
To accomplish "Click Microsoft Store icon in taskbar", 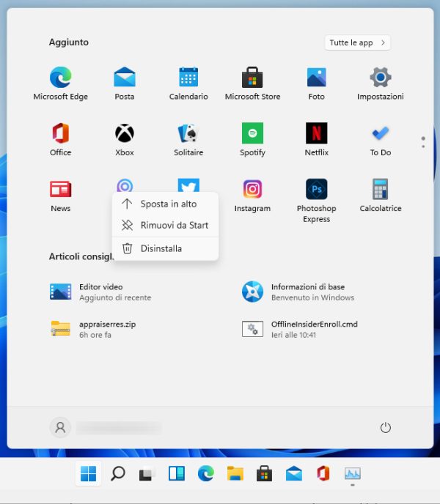I will (x=264, y=473).
